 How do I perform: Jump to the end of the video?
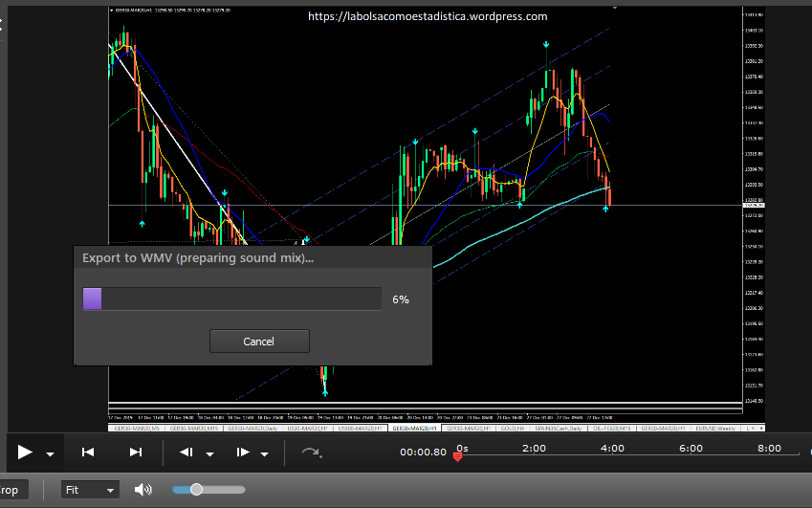click(x=136, y=453)
